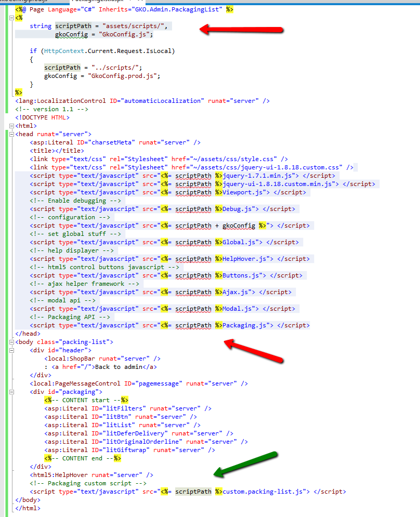The width and height of the screenshot is (420, 517).
Task: Click jquery-1.7.1.min.js script source
Action: coord(257,176)
